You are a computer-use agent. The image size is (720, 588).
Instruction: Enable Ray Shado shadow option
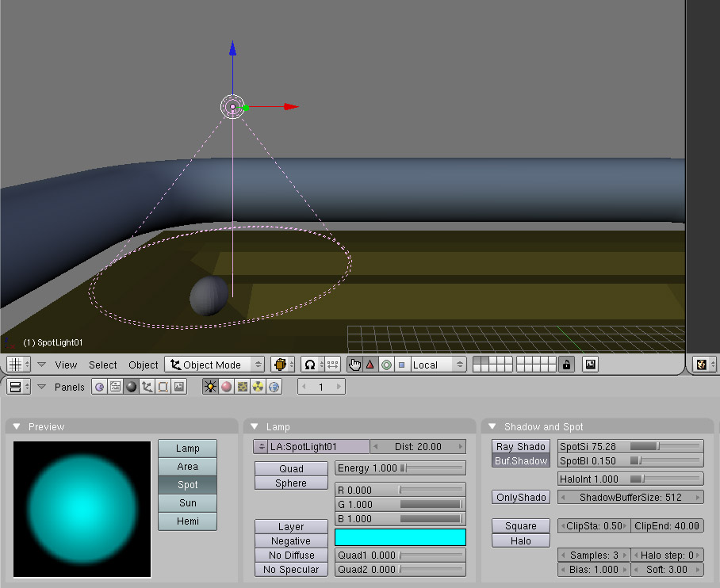point(521,446)
